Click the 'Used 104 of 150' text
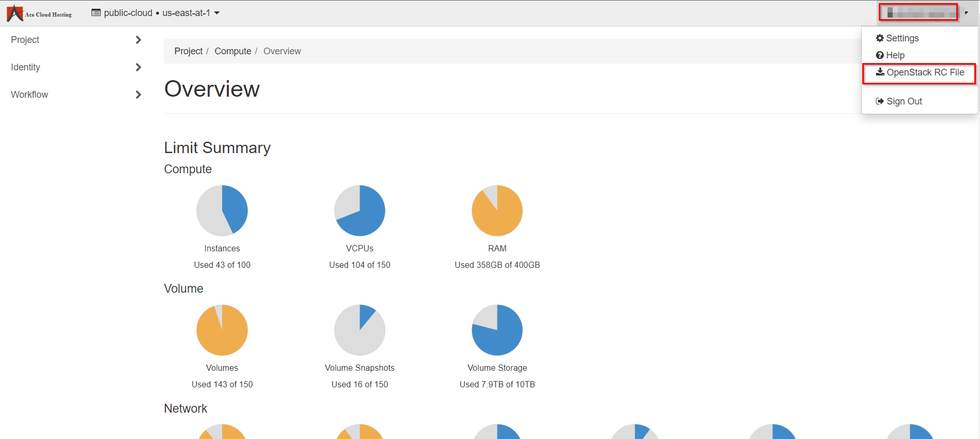 (x=360, y=265)
